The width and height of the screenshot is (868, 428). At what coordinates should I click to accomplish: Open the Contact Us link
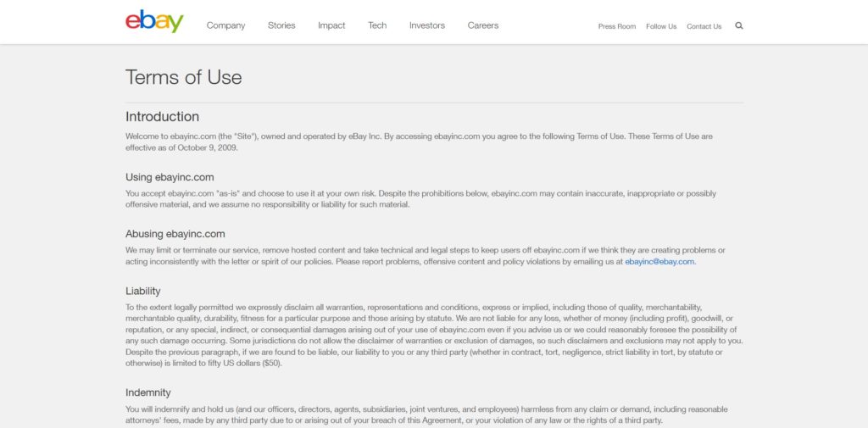(x=704, y=26)
